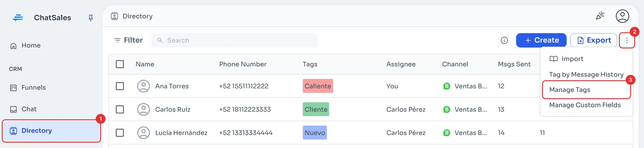Screen dimensions: 644x148
Task: Open the celebration announcements icon
Action: pos(600,16)
